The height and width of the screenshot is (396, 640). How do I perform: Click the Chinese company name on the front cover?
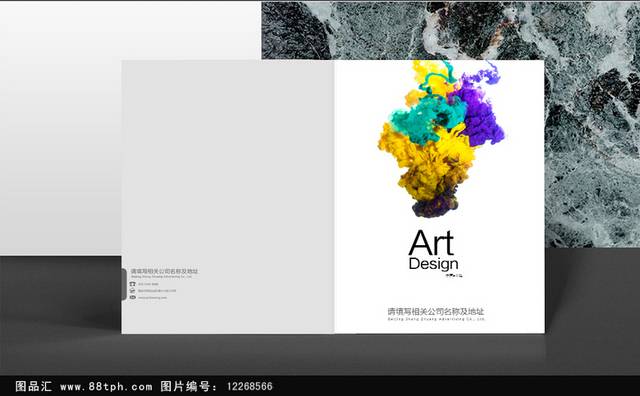click(436, 311)
